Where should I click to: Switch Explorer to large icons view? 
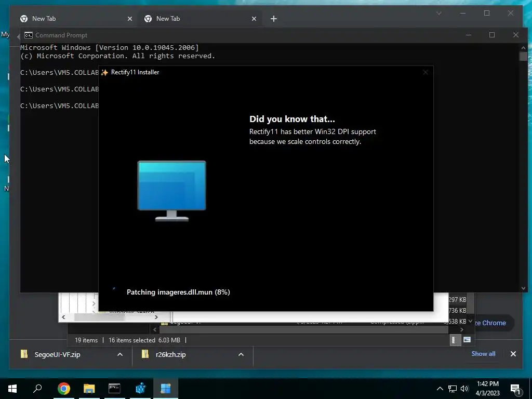[x=467, y=340]
